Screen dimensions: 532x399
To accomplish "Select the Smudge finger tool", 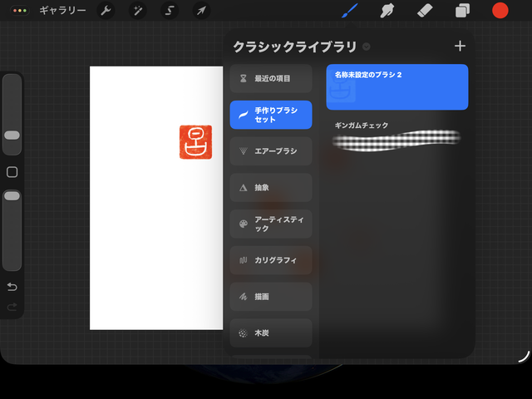I will 387,11.
